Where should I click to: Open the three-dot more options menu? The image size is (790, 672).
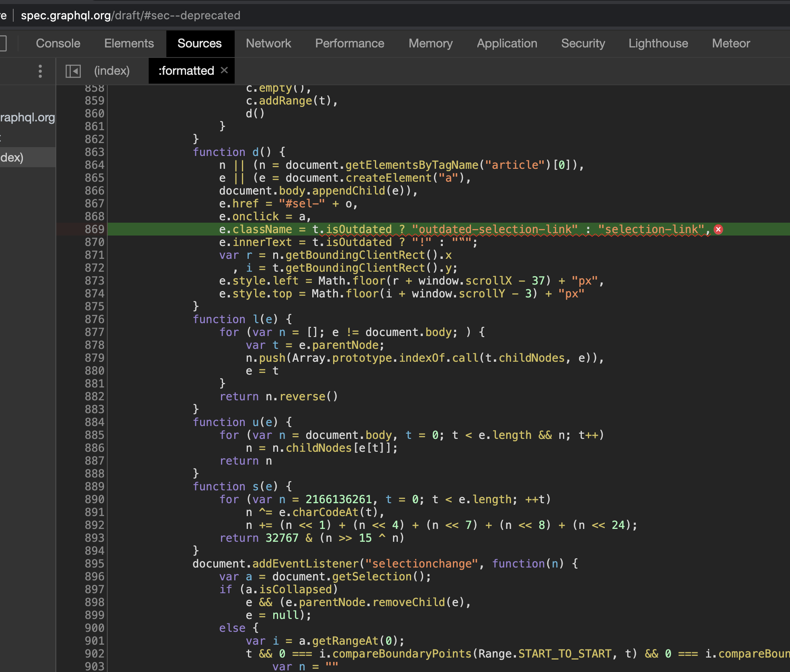[40, 71]
